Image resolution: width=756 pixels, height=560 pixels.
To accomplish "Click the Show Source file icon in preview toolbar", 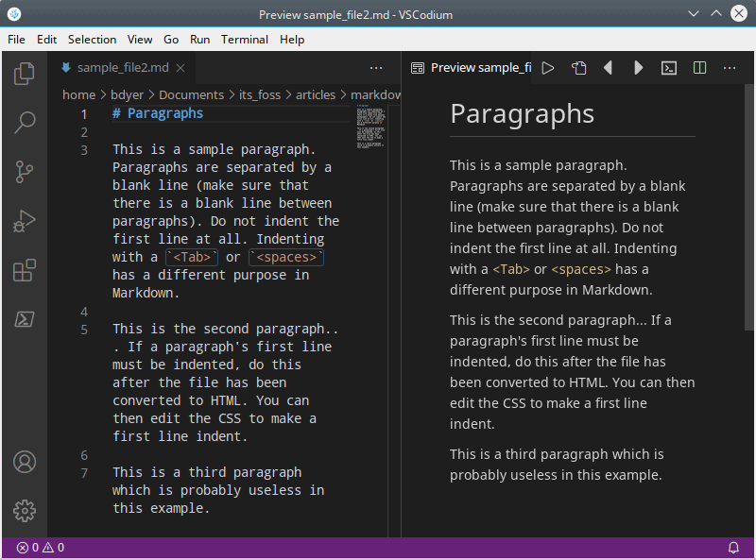I will pyautogui.click(x=578, y=68).
